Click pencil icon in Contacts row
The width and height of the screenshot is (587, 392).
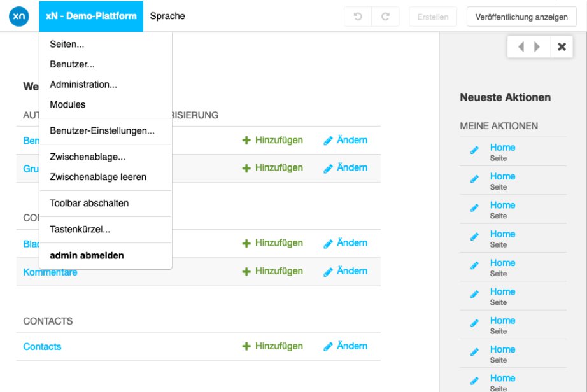328,347
